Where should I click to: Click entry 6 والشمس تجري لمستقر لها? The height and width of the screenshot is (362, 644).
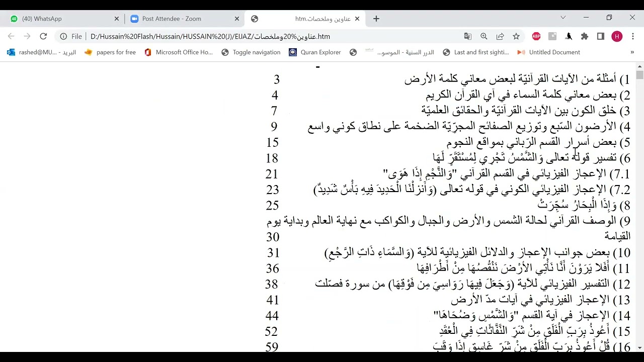pyautogui.click(x=531, y=158)
